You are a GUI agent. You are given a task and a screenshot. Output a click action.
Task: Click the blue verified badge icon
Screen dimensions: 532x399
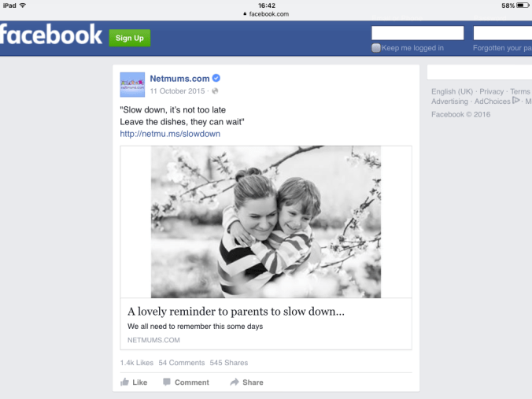pos(216,78)
